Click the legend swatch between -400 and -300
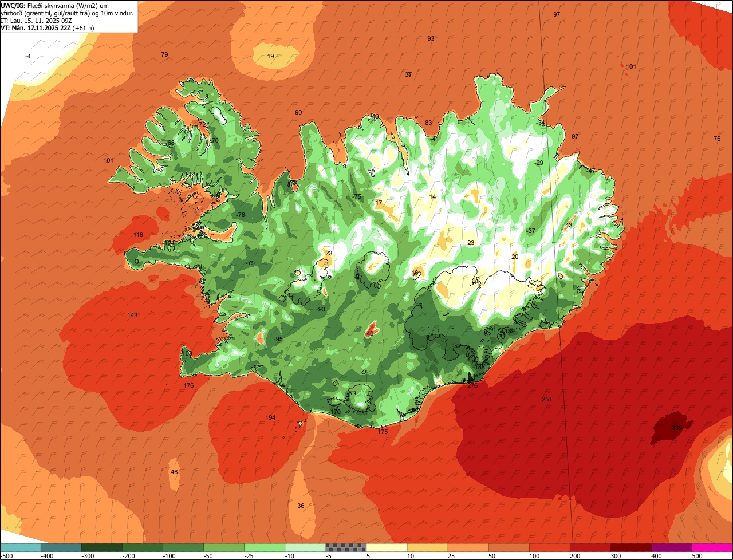733x560 pixels. [61, 547]
